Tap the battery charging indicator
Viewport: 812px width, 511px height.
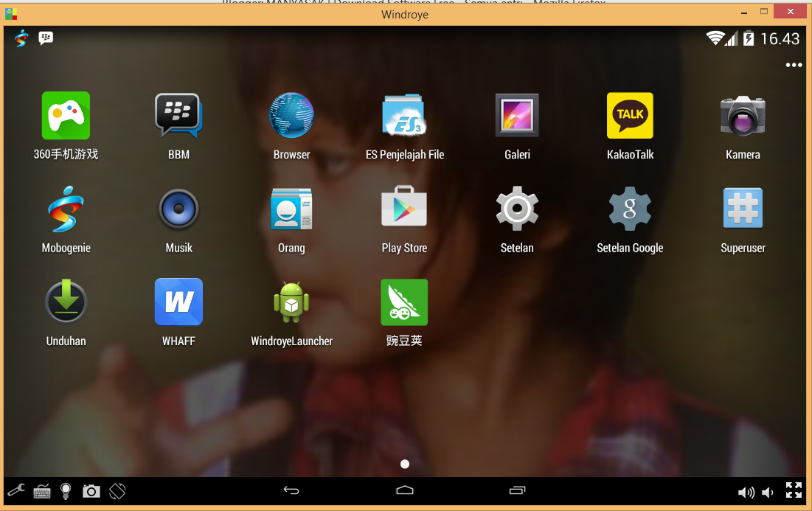[x=749, y=38]
